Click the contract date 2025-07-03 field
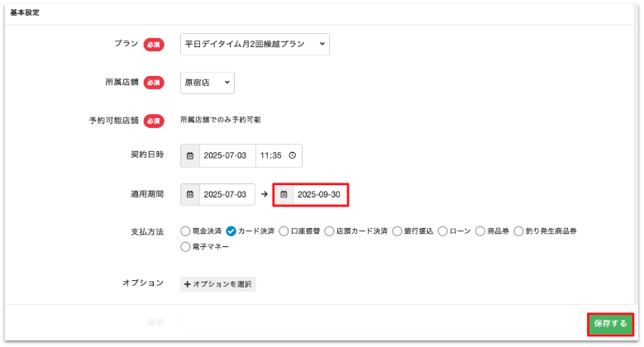The width and height of the screenshot is (644, 347). pyautogui.click(x=225, y=155)
